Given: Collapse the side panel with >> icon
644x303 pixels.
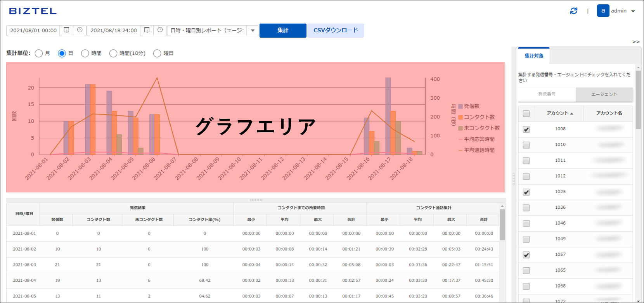Looking at the screenshot, I should point(636,42).
